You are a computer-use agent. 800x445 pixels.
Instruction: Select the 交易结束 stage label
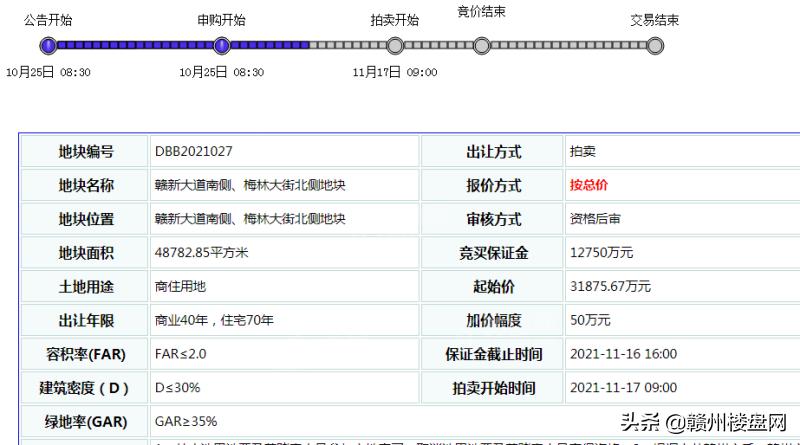click(655, 20)
